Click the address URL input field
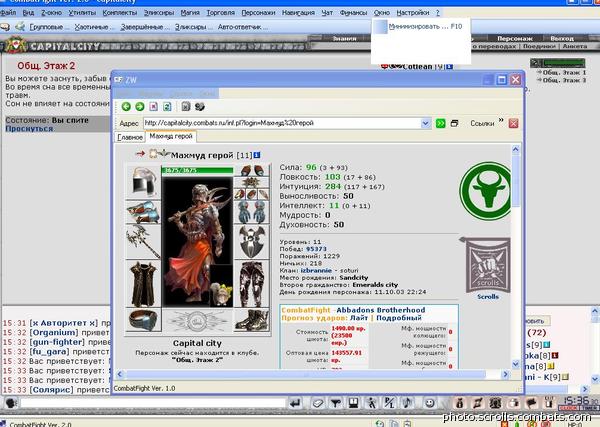The image size is (600, 427). 282,123
